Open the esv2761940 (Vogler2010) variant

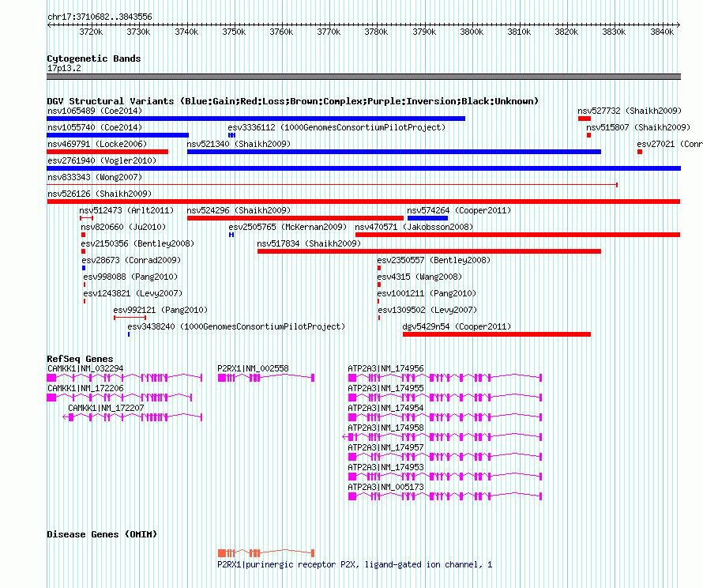363,168
